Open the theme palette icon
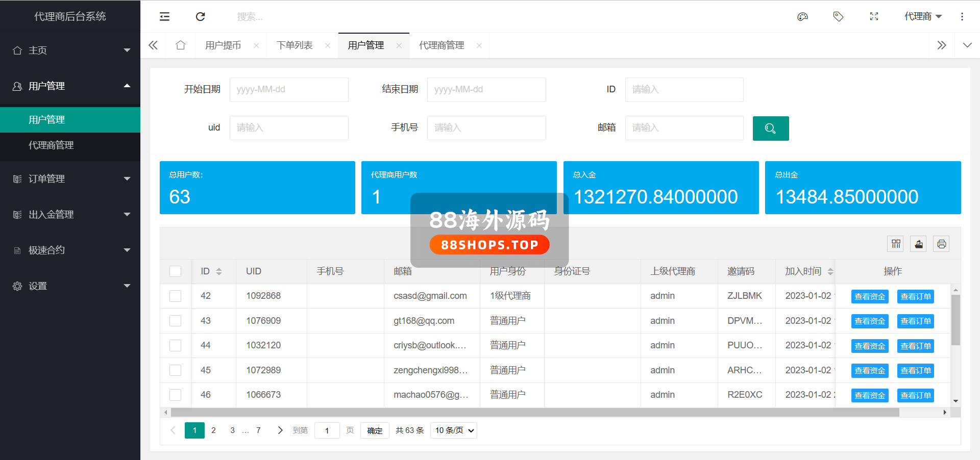Viewport: 980px width, 460px height. 802,17
